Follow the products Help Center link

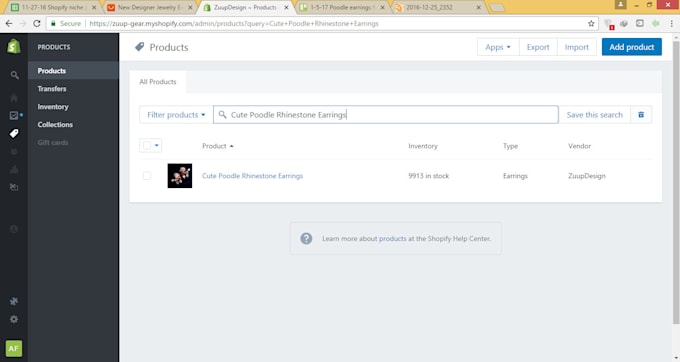pyautogui.click(x=392, y=238)
